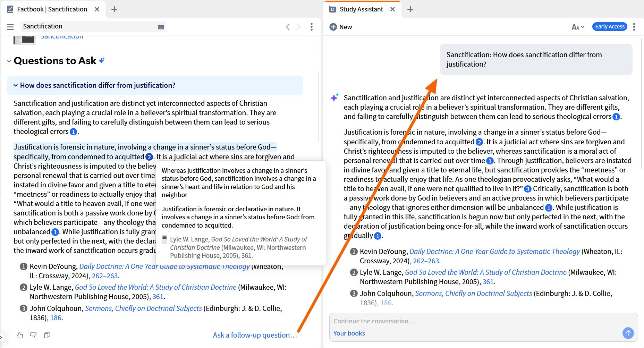
Task: Open page 361 link in Factbook footnote 2
Action: coord(158,297)
